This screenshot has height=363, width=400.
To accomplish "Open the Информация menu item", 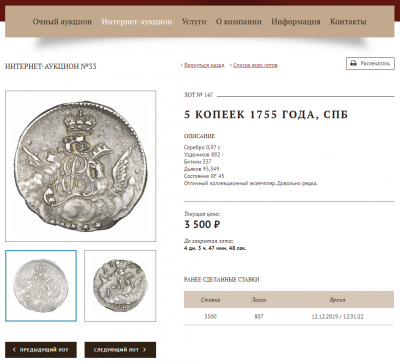I will (x=296, y=22).
